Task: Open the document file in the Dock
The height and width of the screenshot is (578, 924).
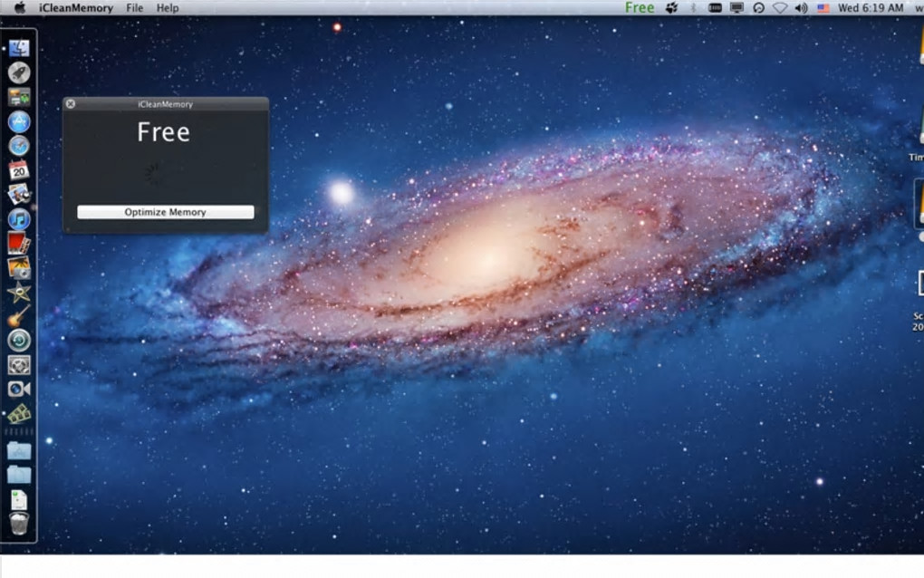Action: (x=19, y=500)
